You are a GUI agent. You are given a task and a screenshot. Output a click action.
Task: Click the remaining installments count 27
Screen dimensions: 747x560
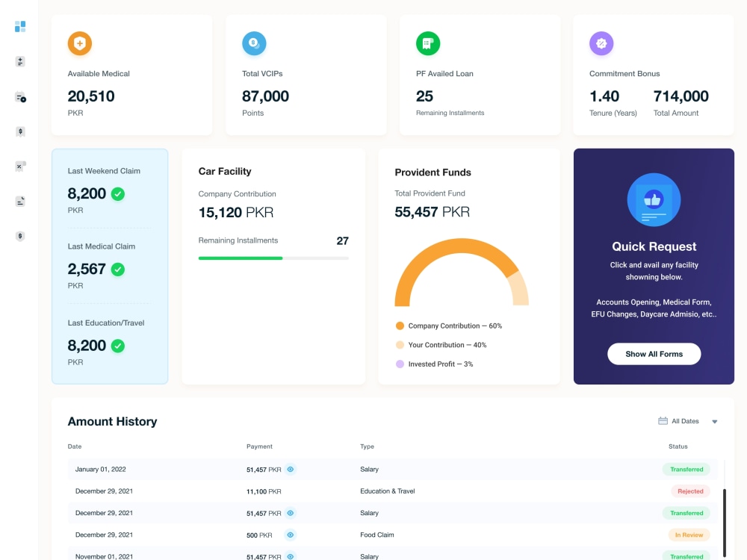click(x=343, y=241)
